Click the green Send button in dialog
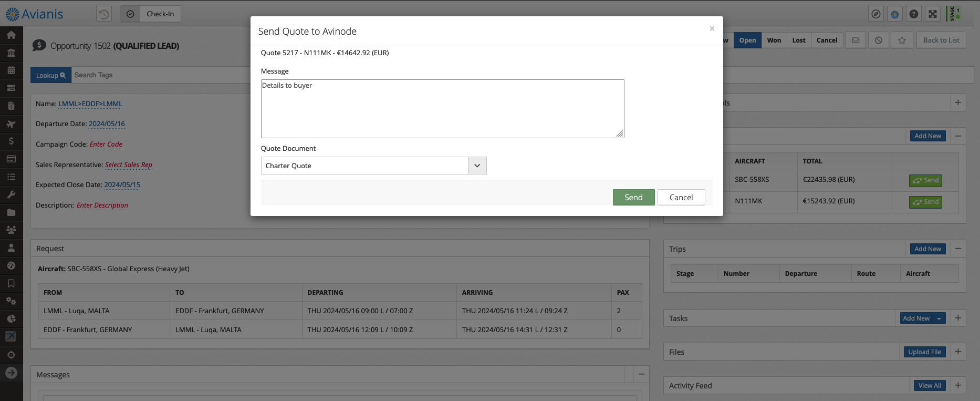The height and width of the screenshot is (401, 980). click(633, 197)
